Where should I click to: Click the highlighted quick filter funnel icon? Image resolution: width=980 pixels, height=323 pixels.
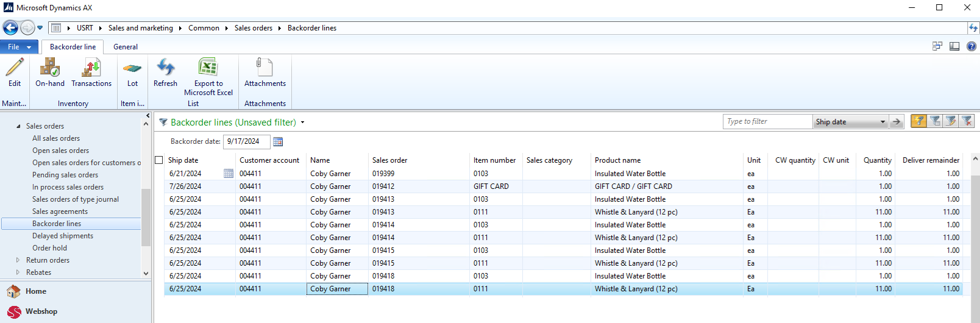coord(918,121)
